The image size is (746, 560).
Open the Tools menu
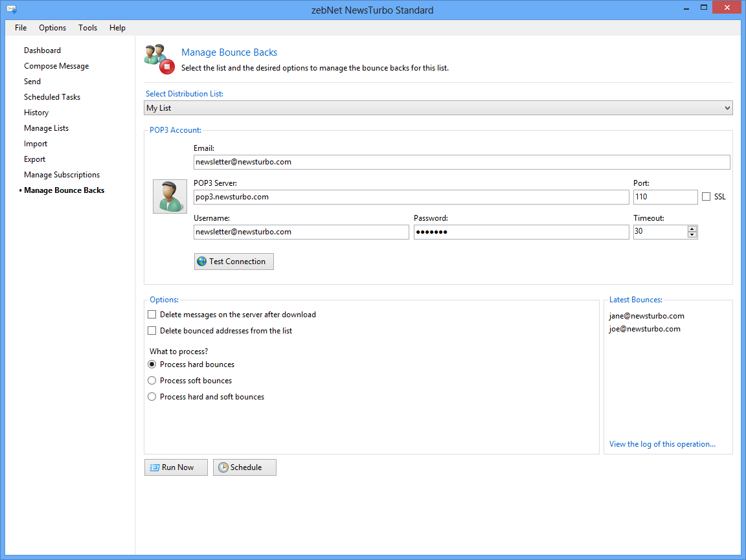point(87,28)
